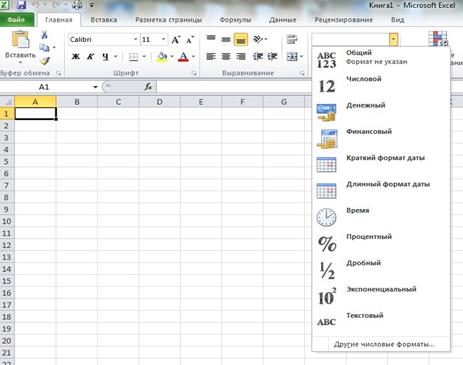Click the Cut scissors icon

tap(44, 35)
